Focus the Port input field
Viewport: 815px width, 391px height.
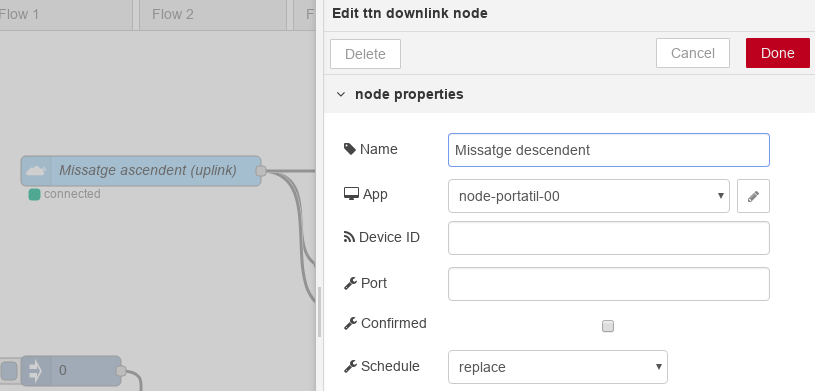tap(609, 284)
